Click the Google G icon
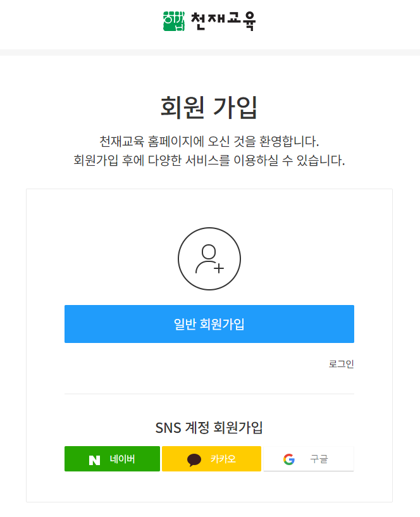420x517 pixels. 289,459
